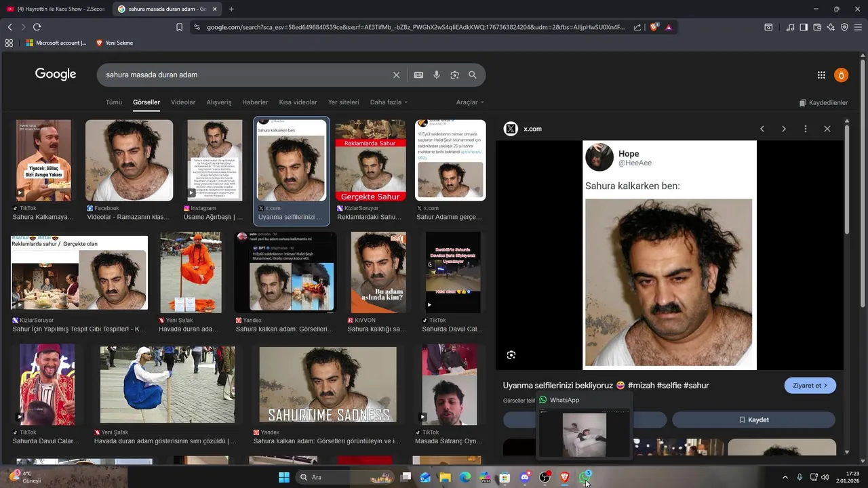Switch to the Tümü results tab

click(114, 102)
